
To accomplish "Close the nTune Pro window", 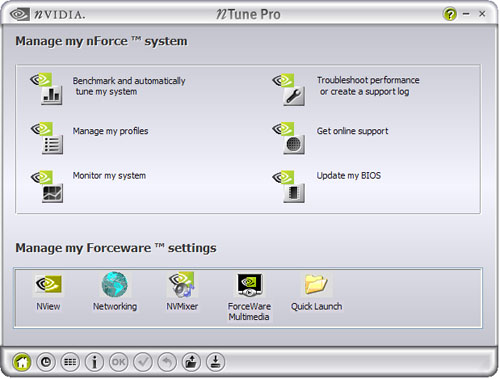I will (x=482, y=14).
